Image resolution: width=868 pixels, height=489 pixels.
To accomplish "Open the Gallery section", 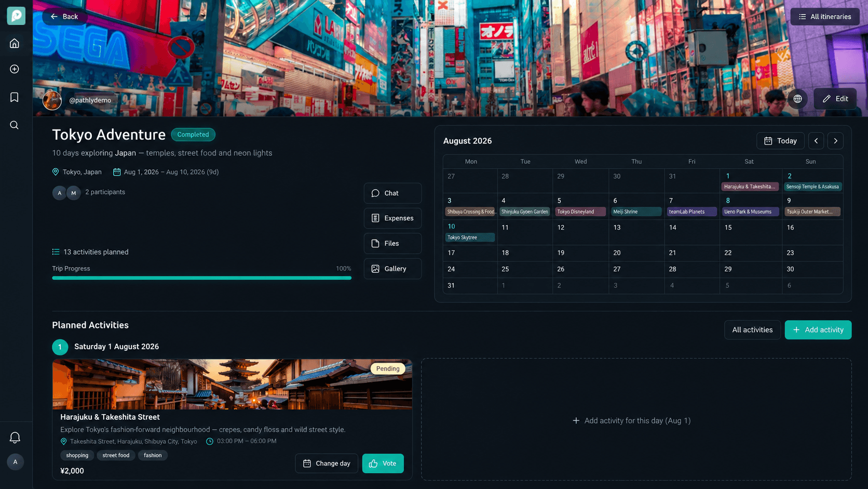I will 392,269.
